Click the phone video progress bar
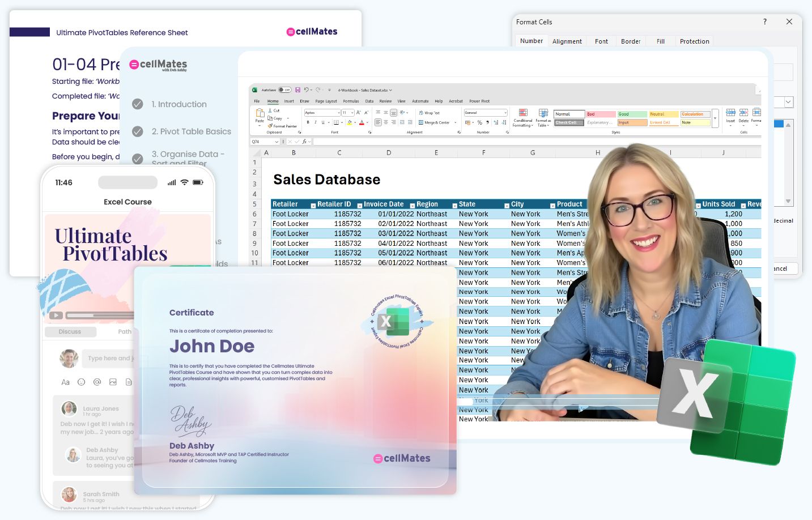812x520 pixels. click(100, 316)
